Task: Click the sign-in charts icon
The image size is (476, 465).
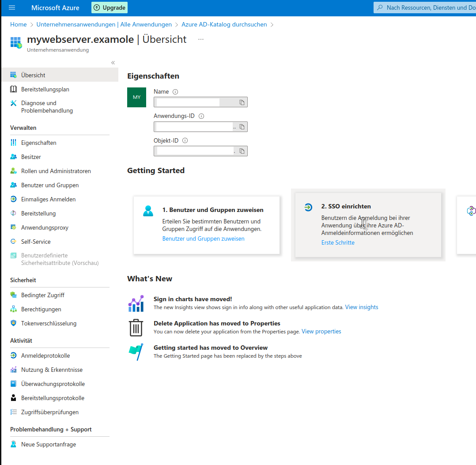Action: [x=136, y=303]
